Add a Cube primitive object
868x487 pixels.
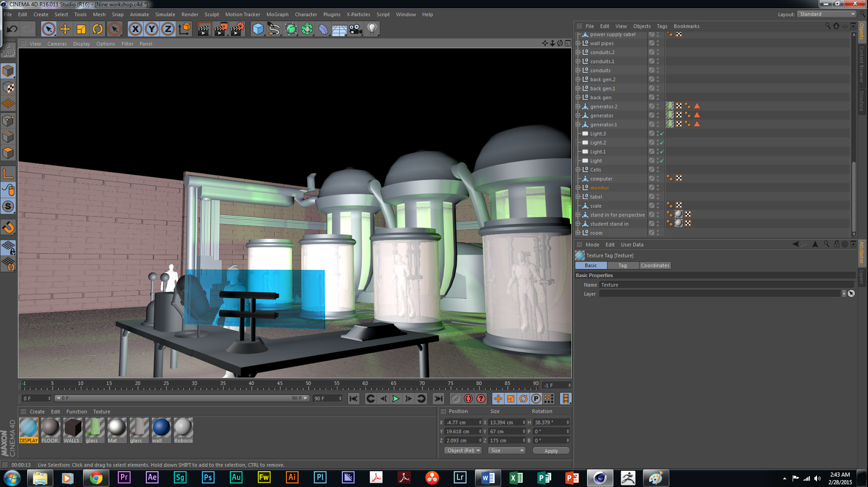pos(258,29)
